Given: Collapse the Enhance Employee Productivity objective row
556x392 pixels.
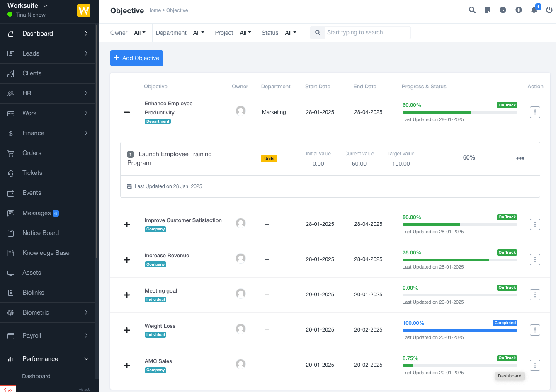Looking at the screenshot, I should click(127, 112).
